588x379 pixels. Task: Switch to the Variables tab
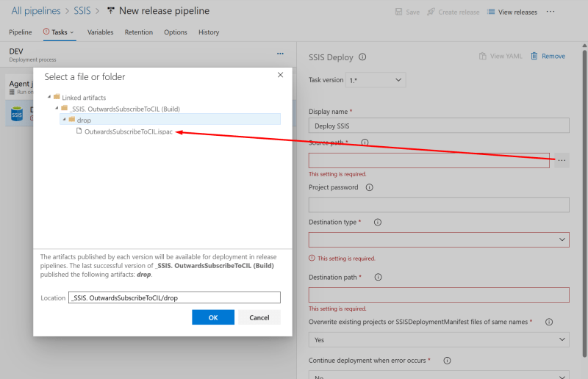(x=100, y=32)
